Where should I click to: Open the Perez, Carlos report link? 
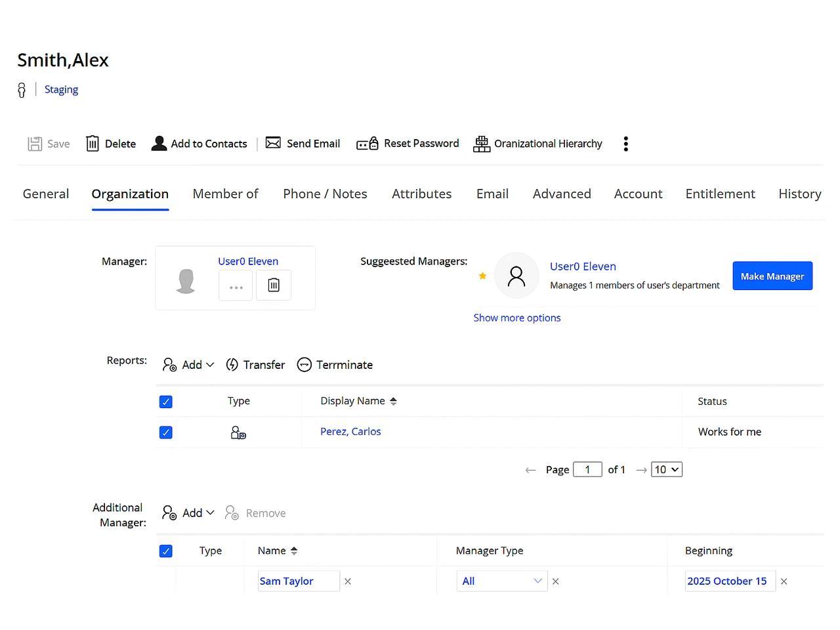click(x=350, y=432)
